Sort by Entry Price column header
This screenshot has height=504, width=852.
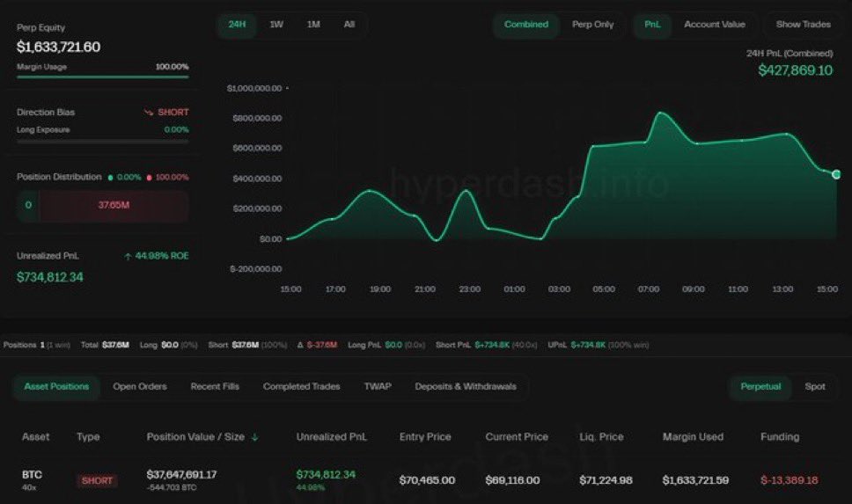click(425, 437)
